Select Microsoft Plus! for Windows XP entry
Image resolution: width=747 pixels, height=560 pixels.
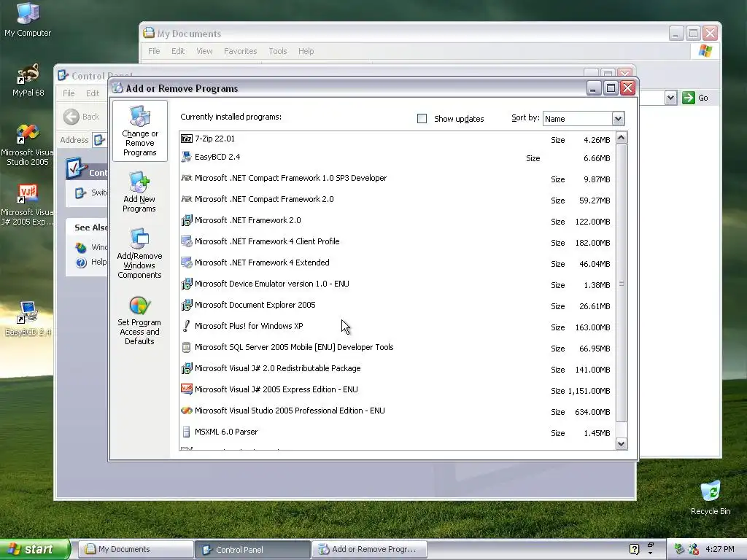[398, 326]
